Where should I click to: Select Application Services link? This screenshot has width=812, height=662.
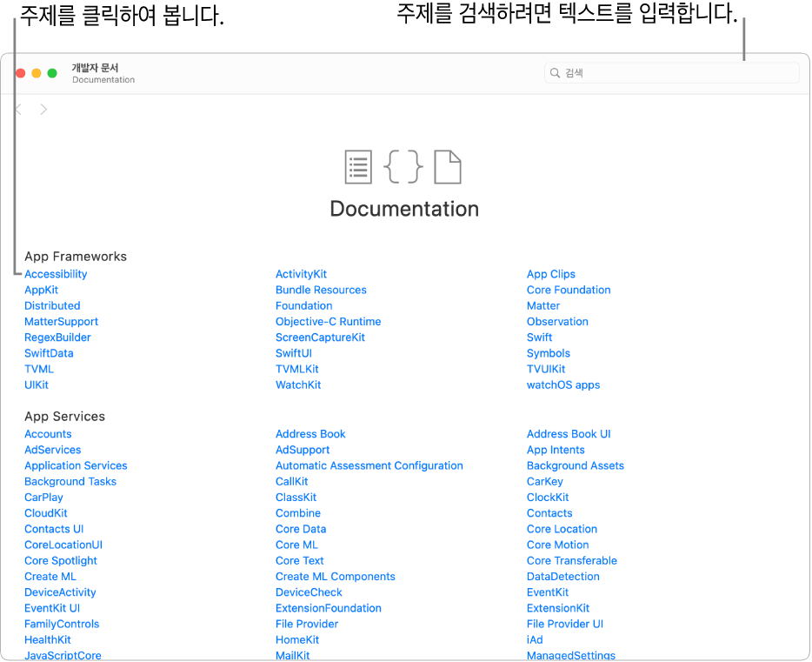[76, 465]
